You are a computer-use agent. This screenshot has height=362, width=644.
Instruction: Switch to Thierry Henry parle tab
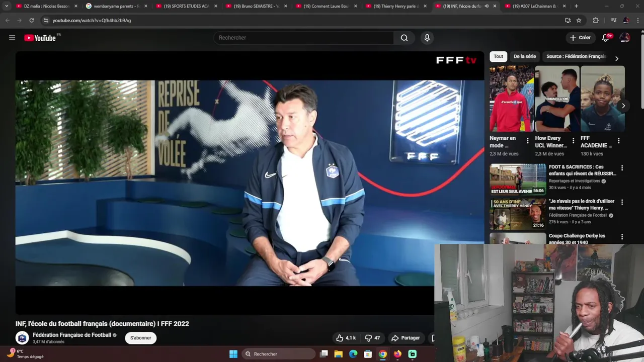(x=396, y=6)
